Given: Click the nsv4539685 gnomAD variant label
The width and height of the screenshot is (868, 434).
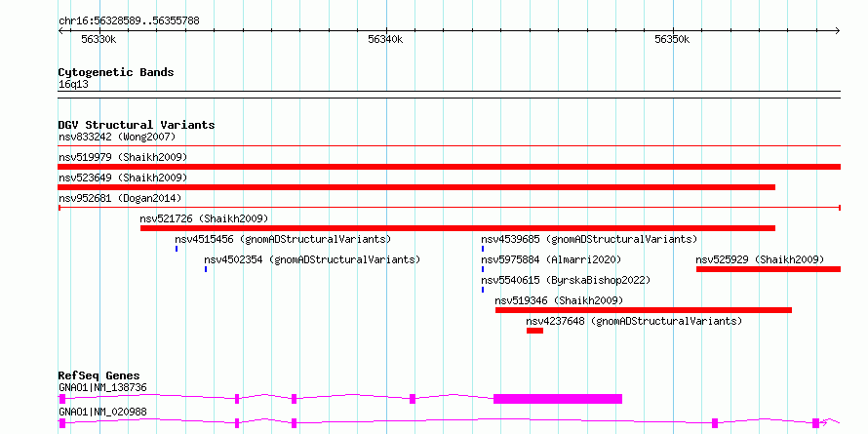Looking at the screenshot, I should 589,239.
